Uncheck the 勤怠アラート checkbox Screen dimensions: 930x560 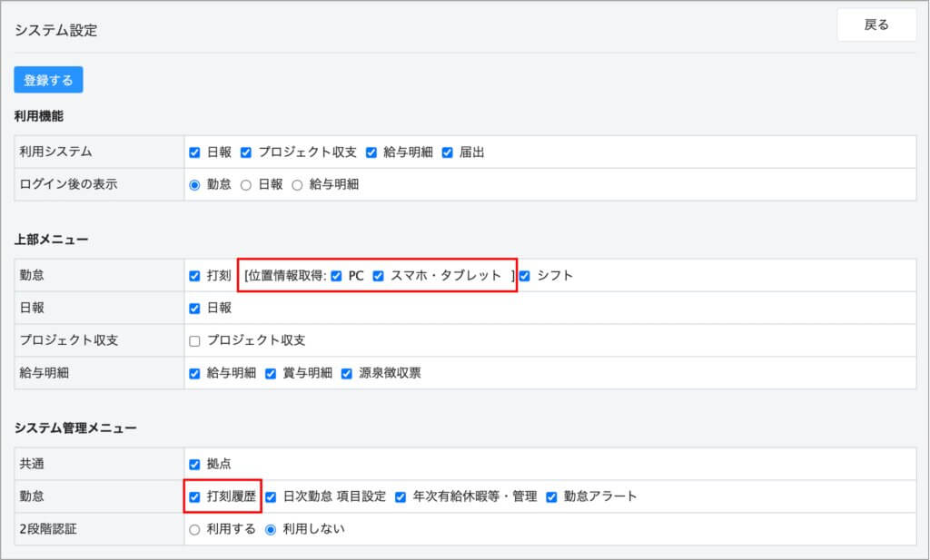click(x=551, y=496)
